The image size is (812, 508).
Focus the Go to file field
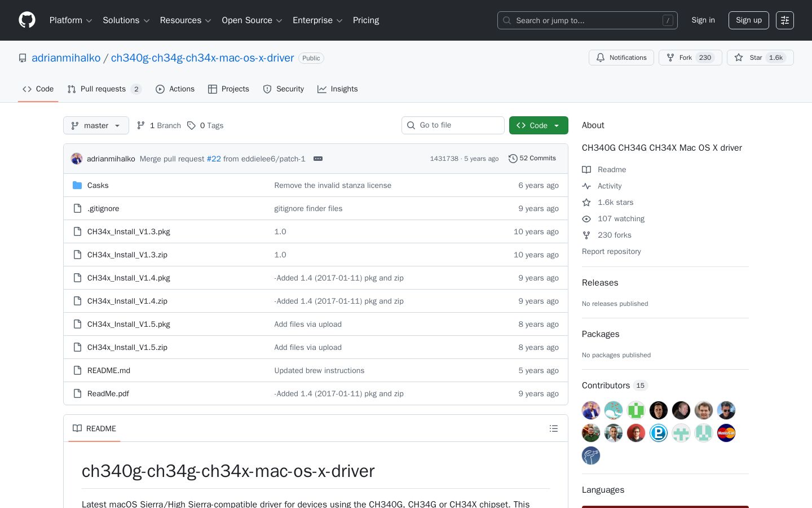[453, 125]
